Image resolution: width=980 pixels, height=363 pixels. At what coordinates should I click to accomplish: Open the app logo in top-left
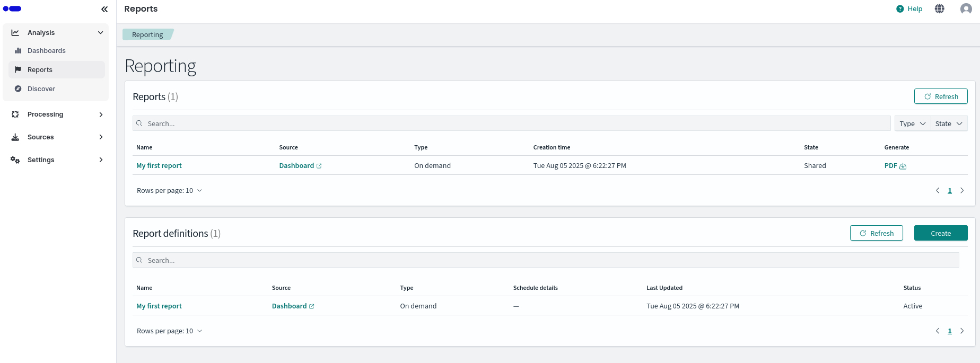pos(12,9)
